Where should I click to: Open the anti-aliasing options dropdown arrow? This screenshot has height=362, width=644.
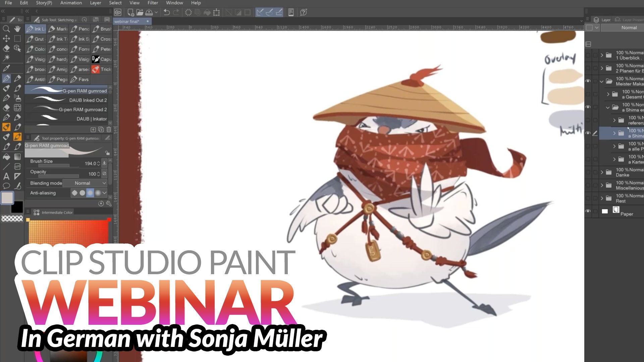coord(105,193)
